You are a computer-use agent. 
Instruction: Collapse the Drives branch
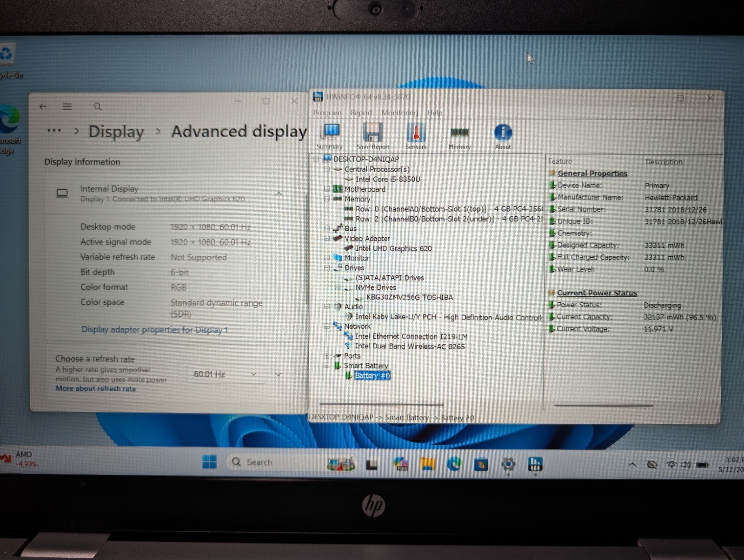[x=326, y=268]
